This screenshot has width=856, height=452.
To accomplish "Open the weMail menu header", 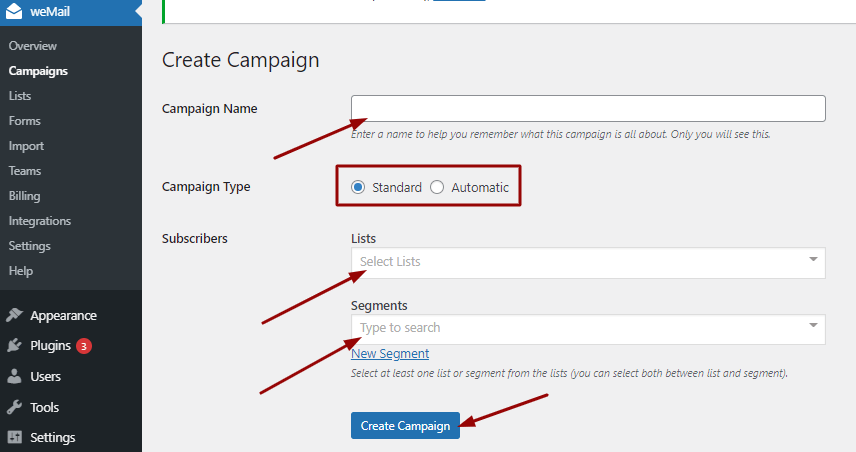I will pos(71,12).
